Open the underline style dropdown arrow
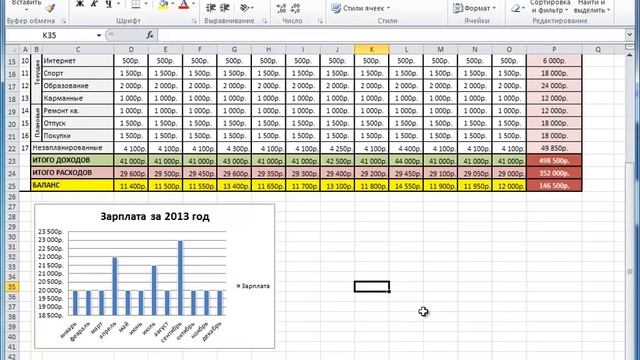Screen dimensions: 640x360 click(118, 4)
